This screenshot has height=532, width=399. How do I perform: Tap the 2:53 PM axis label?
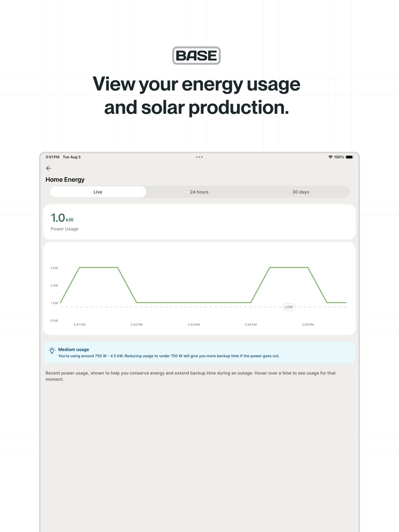pos(194,325)
